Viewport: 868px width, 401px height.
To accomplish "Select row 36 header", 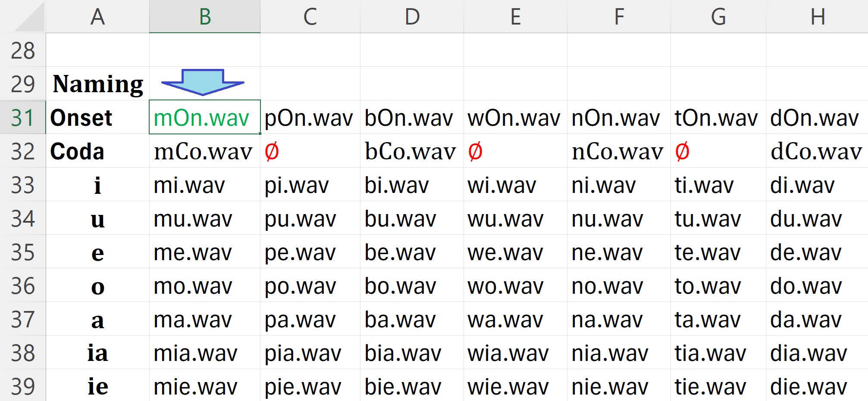I will click(23, 286).
